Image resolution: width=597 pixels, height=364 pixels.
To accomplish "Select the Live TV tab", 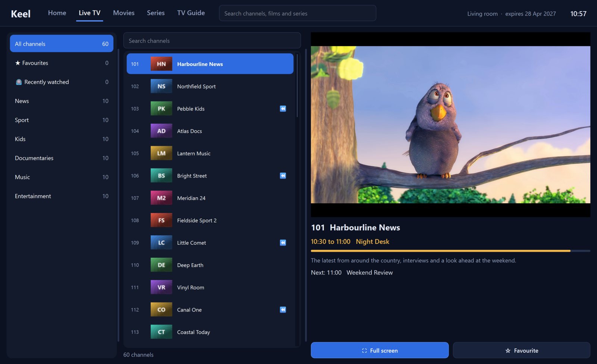I will click(x=90, y=13).
